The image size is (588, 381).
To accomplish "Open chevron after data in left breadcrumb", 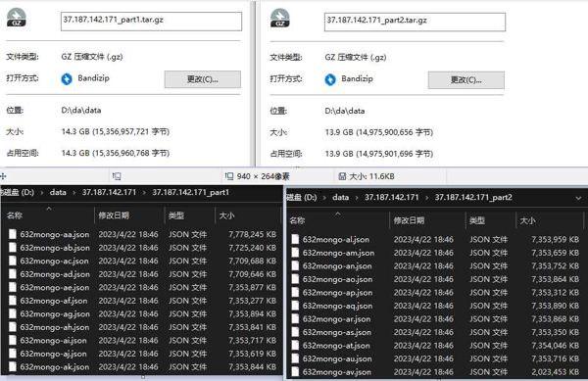I will tap(73, 193).
